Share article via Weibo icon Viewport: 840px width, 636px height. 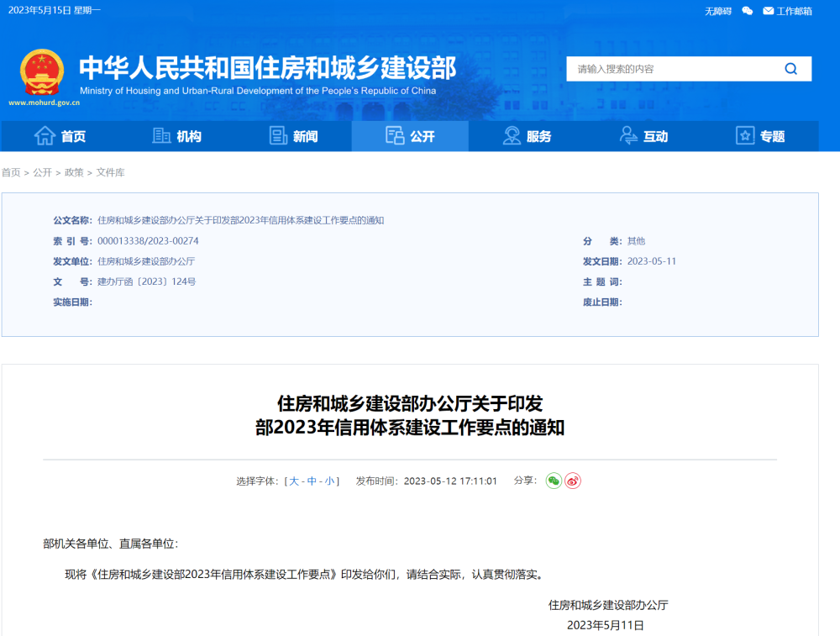tap(573, 481)
